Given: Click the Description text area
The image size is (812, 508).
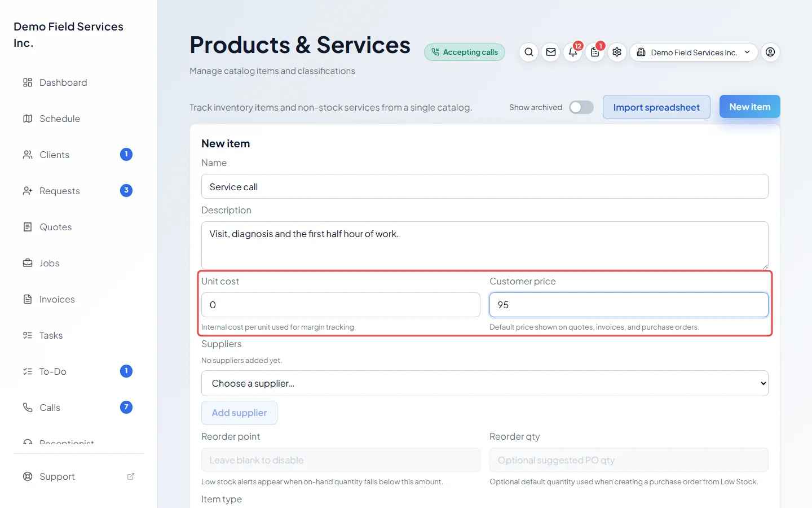Looking at the screenshot, I should point(485,245).
